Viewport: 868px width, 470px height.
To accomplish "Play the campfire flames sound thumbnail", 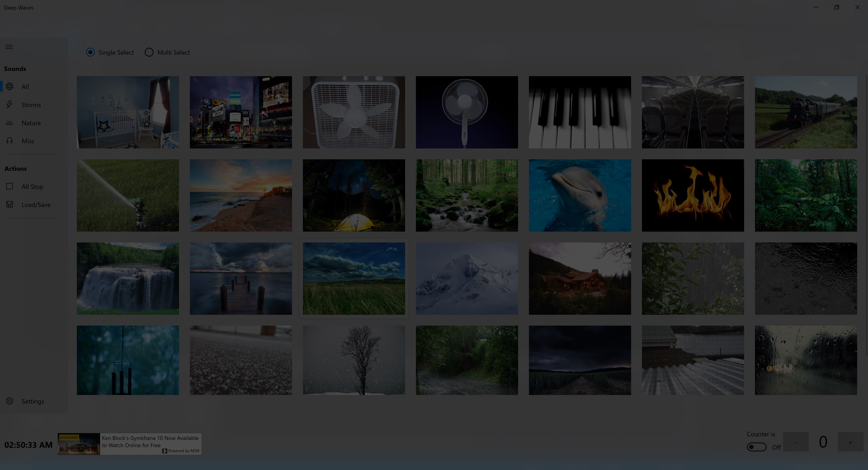I will click(693, 195).
